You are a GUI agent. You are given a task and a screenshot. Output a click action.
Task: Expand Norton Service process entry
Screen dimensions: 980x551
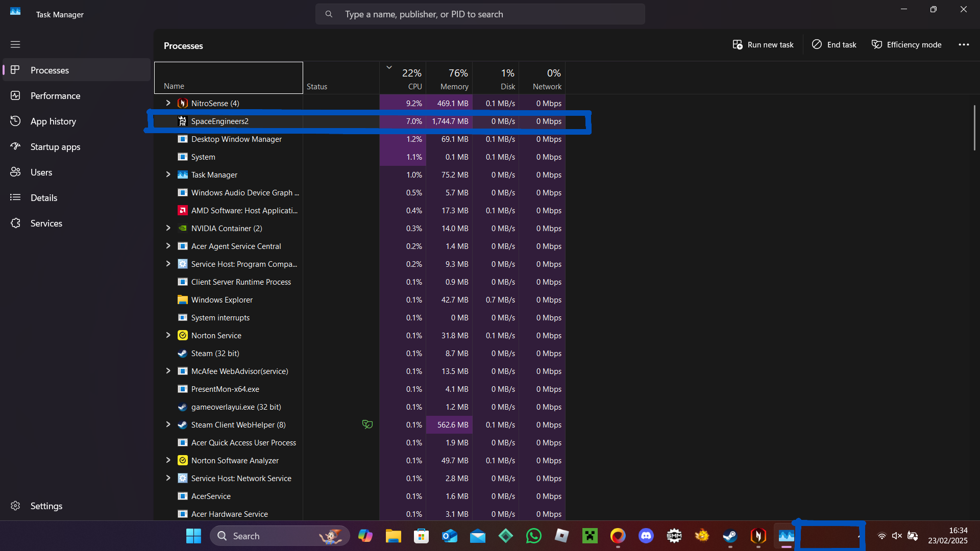pos(168,335)
